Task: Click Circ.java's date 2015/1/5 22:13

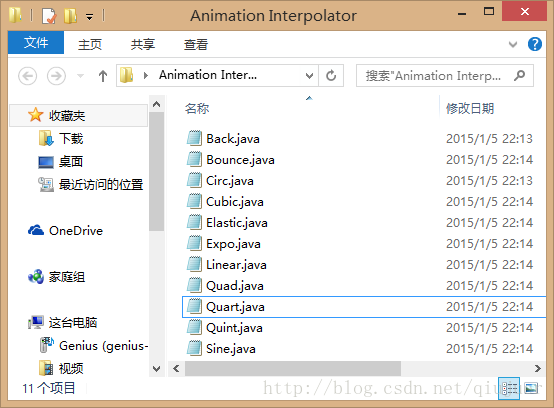Action: (489, 181)
